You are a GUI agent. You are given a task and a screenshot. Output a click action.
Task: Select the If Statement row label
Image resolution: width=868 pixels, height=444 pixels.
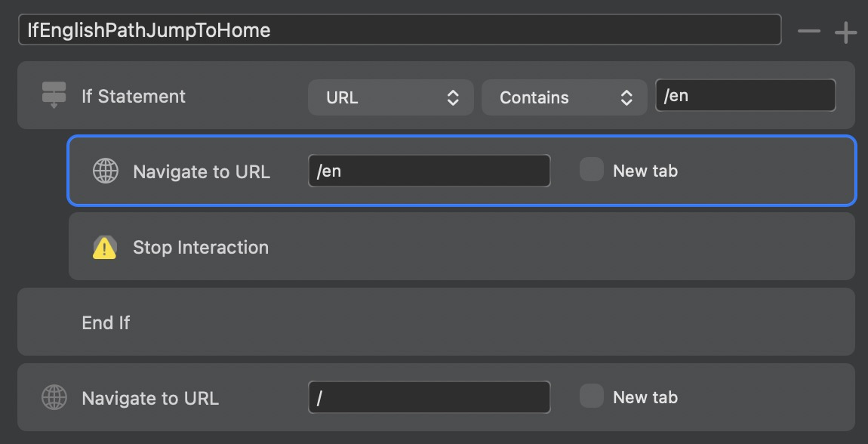coord(134,97)
